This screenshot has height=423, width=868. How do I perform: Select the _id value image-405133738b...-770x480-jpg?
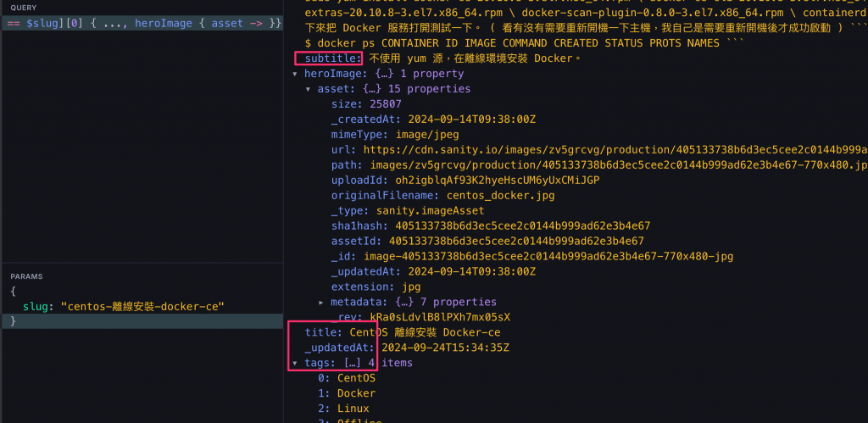(x=548, y=256)
